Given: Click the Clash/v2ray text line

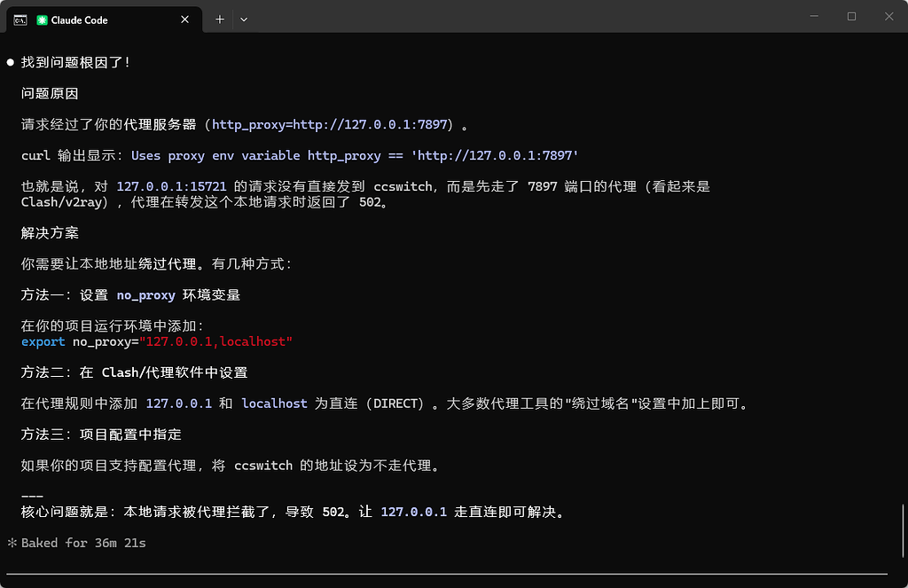Looking at the screenshot, I should [x=204, y=202].
